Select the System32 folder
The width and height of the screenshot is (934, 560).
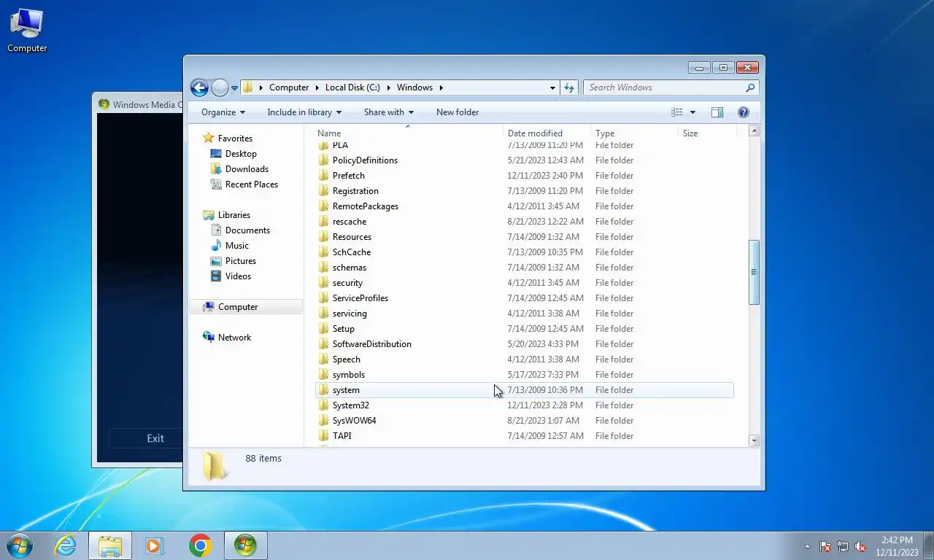click(x=351, y=405)
